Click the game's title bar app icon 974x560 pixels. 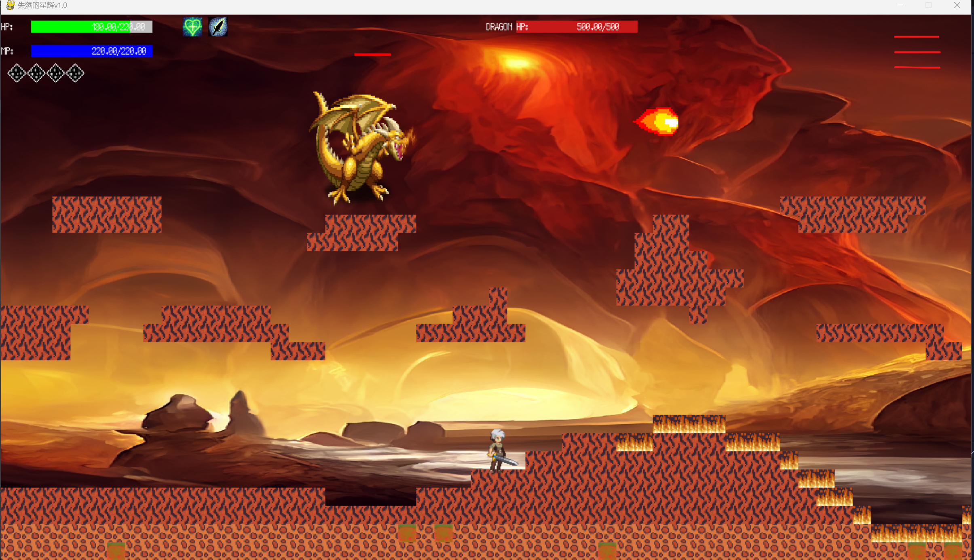(10, 5)
